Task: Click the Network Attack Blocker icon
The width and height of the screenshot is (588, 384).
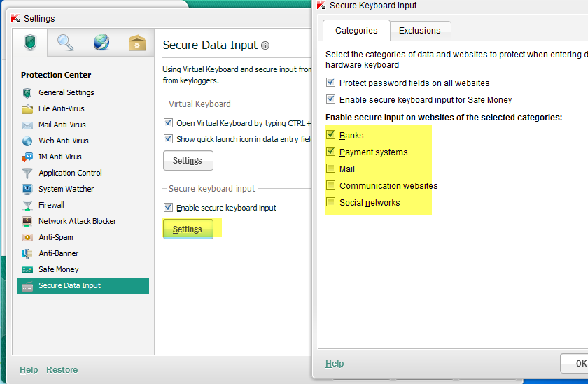Action: [27, 222]
